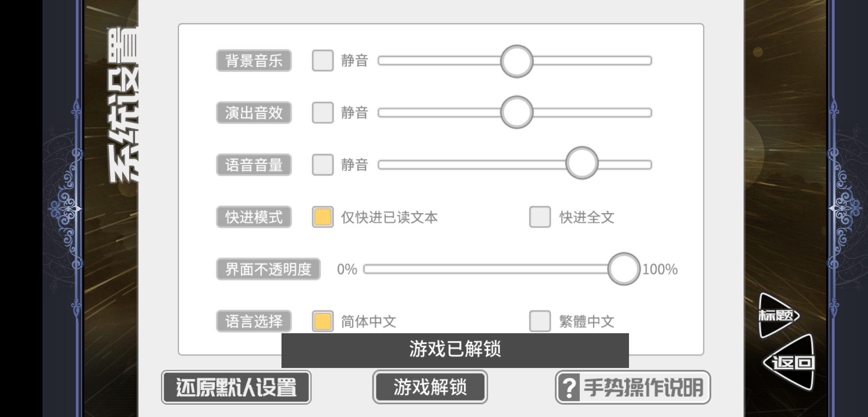Click the 背景音乐 volume slider knob
This screenshot has height=417, width=868.
point(517,61)
